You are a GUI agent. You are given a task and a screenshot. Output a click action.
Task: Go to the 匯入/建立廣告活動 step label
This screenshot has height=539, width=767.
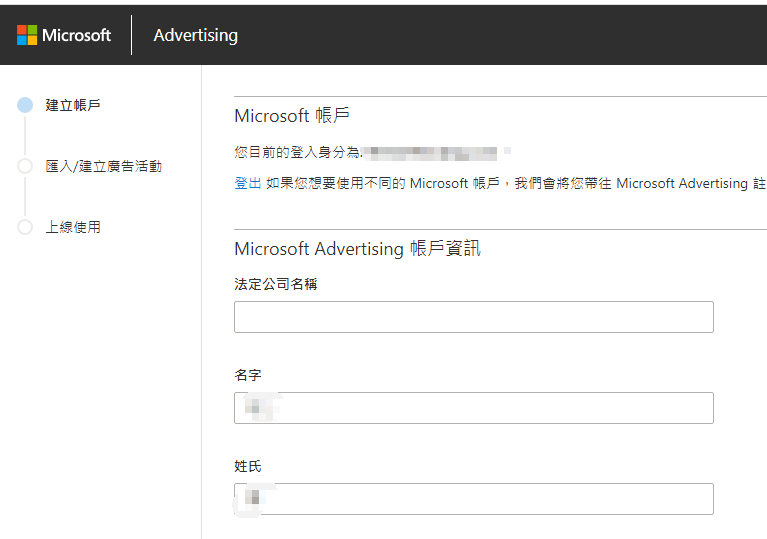[103, 166]
